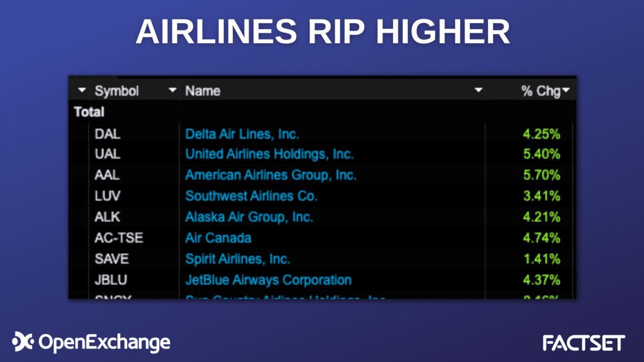
Task: Select the AC-TSE symbol cell
Action: pos(119,238)
